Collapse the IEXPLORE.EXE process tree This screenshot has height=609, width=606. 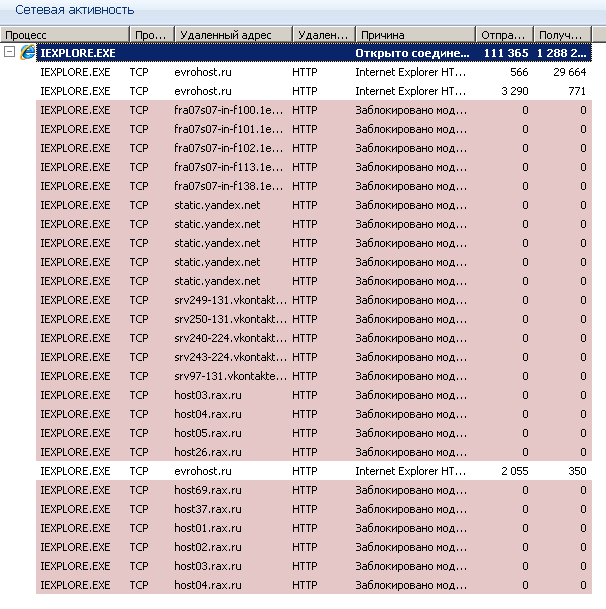coord(10,52)
